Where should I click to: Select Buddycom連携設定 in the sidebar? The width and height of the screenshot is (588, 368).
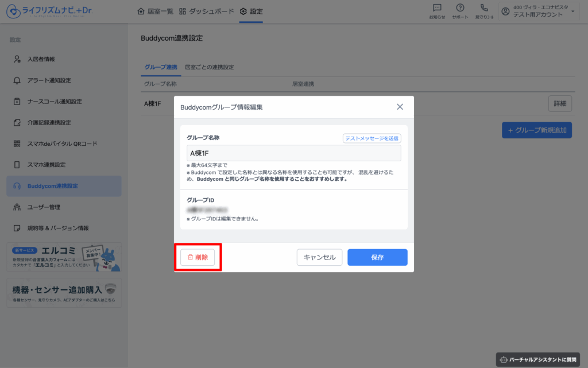(x=64, y=186)
